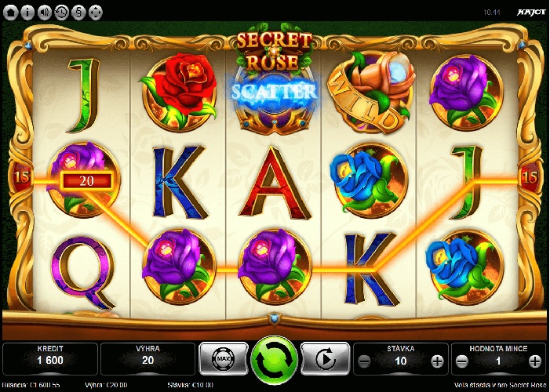The width and height of the screenshot is (550, 392).
Task: Open the info icon button
Action: pos(27,13)
